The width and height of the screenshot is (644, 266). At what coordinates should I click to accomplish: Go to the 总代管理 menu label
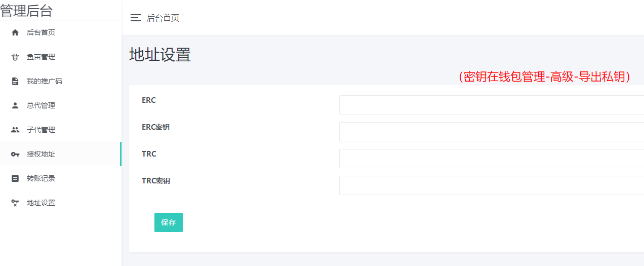click(41, 105)
